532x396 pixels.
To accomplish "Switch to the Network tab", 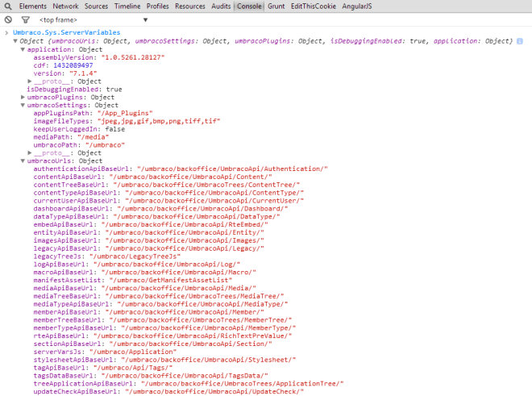I will (65, 6).
